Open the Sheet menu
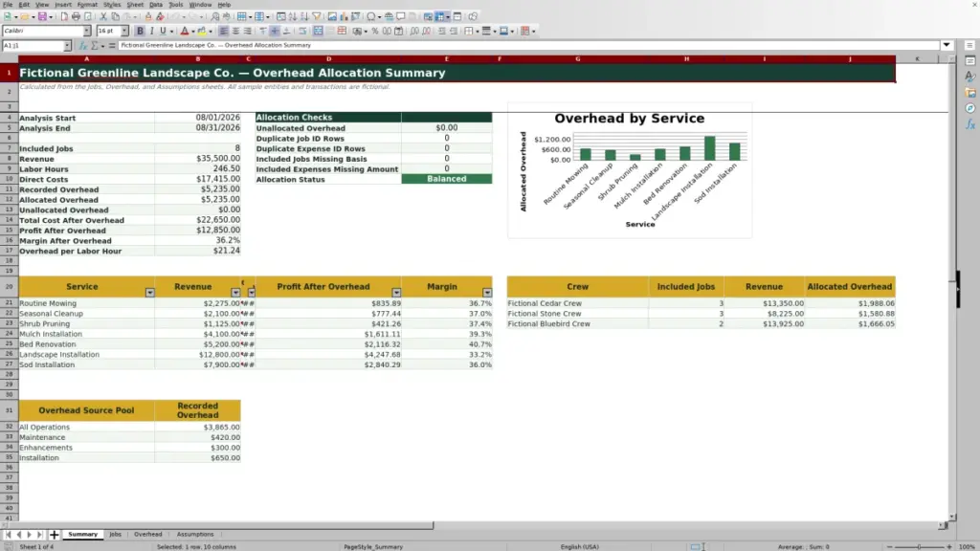980x551 pixels. point(135,5)
